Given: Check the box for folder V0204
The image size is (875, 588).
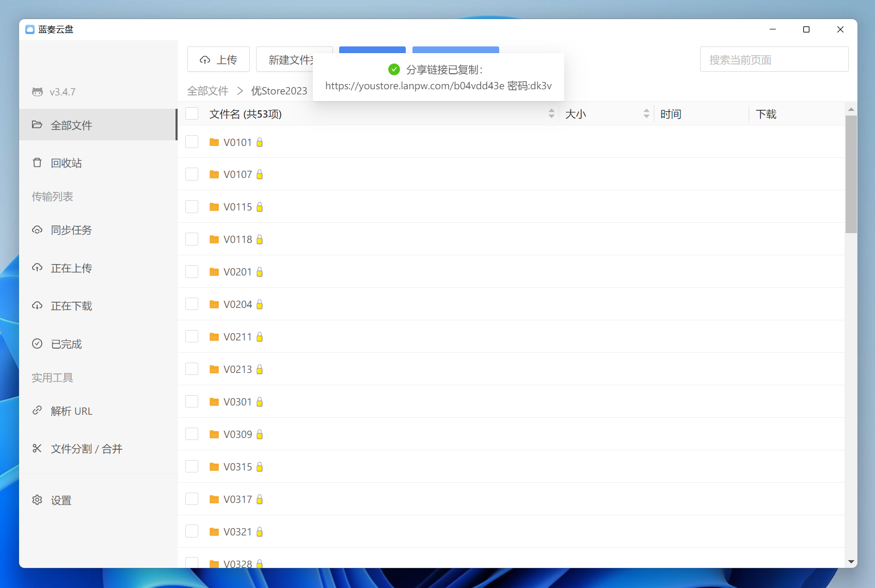Looking at the screenshot, I should tap(192, 304).
